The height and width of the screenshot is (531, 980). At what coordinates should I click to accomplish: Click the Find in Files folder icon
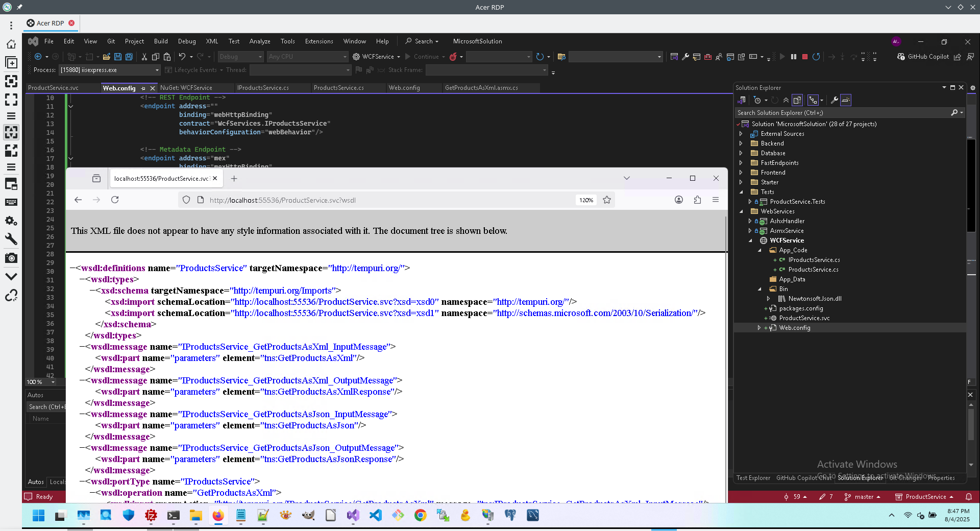(561, 57)
